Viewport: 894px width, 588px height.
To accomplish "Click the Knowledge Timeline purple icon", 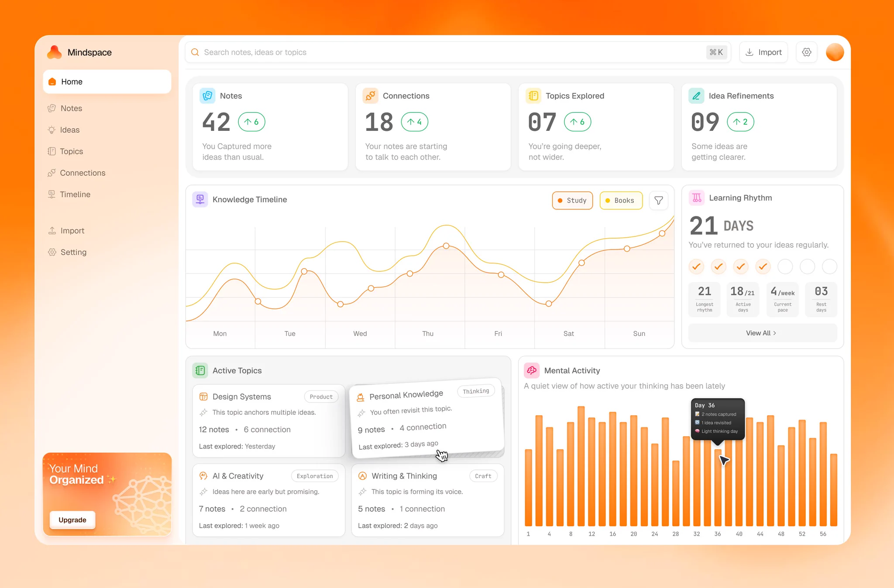I will [200, 199].
